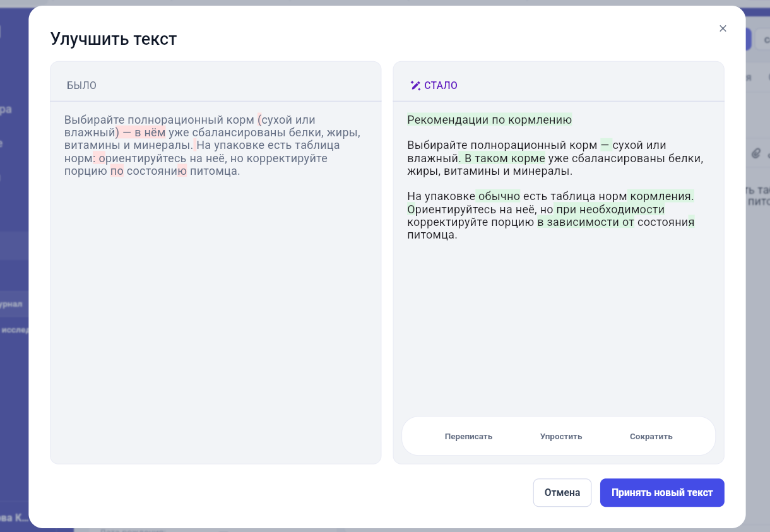Select the Упростить option
770x532 pixels.
tap(561, 437)
